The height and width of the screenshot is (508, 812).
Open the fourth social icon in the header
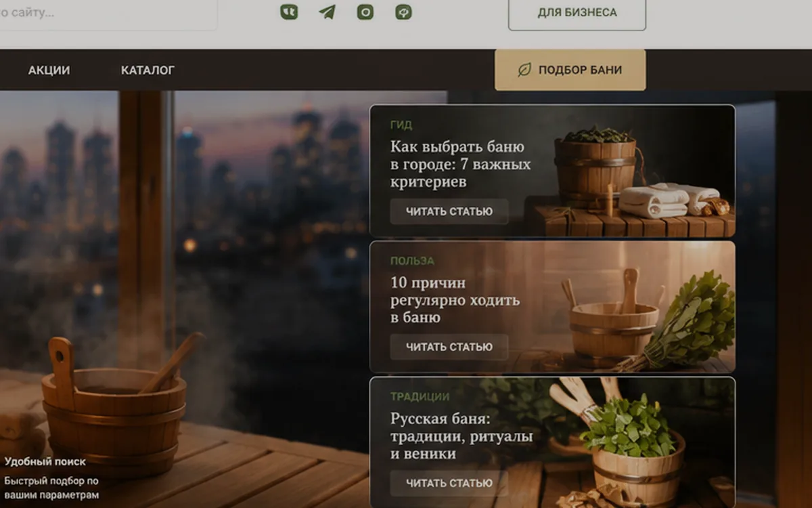(404, 12)
